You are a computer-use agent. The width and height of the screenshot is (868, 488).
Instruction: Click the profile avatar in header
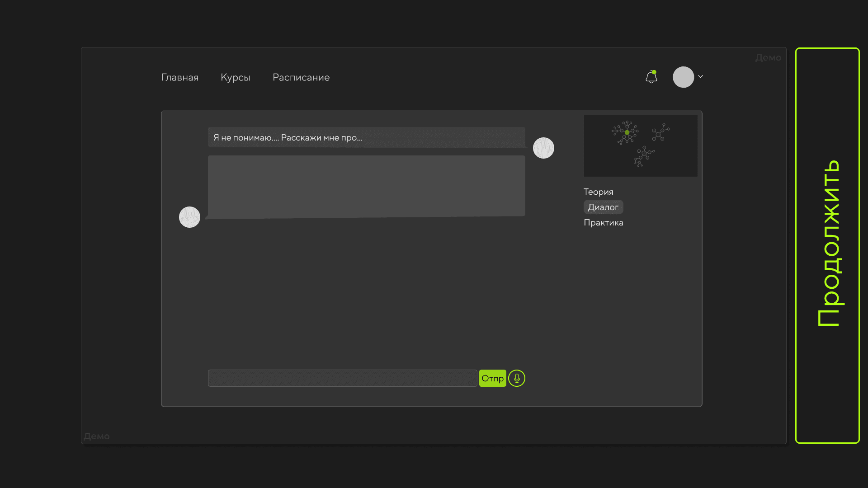(x=683, y=77)
